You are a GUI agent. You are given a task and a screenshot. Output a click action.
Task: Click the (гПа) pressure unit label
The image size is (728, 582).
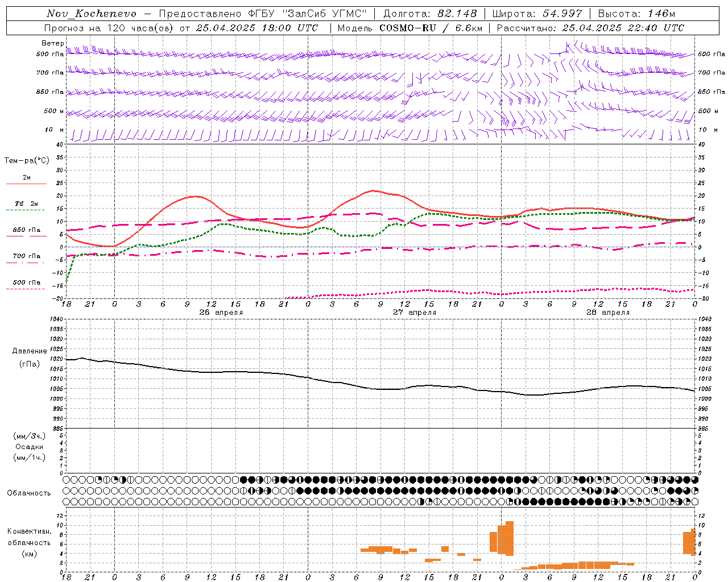[x=30, y=364]
